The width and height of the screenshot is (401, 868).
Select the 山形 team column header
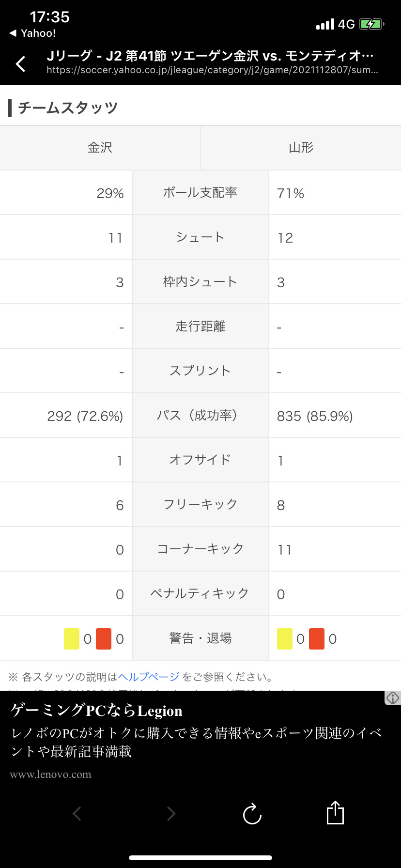[301, 148]
